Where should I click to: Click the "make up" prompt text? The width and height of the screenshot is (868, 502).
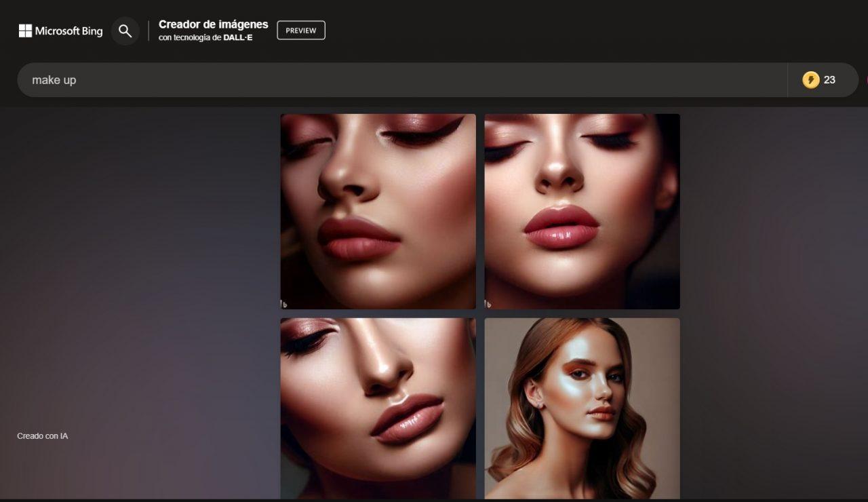point(54,80)
